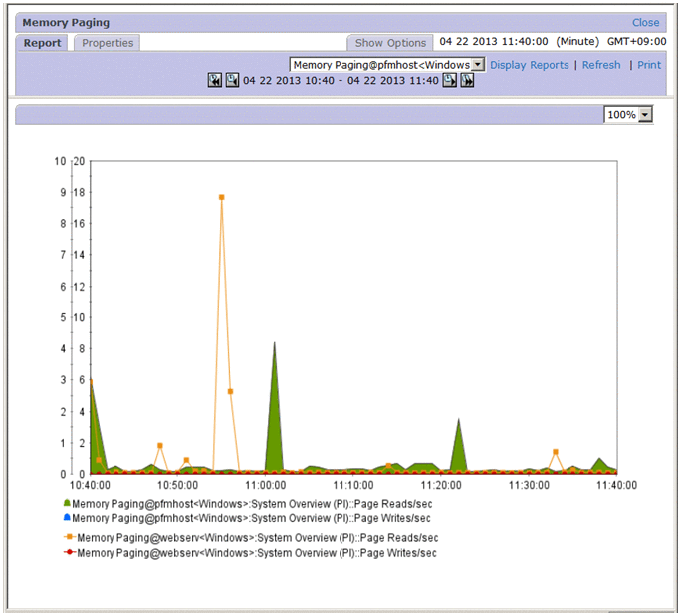Click the blue pfmhost Page Writes legend marker

(67, 518)
